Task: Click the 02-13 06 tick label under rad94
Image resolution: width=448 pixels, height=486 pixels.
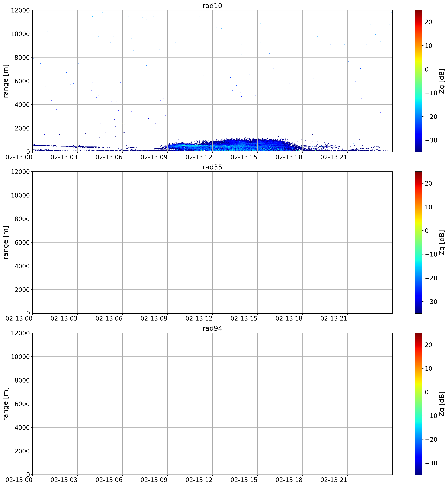Action: [109, 480]
